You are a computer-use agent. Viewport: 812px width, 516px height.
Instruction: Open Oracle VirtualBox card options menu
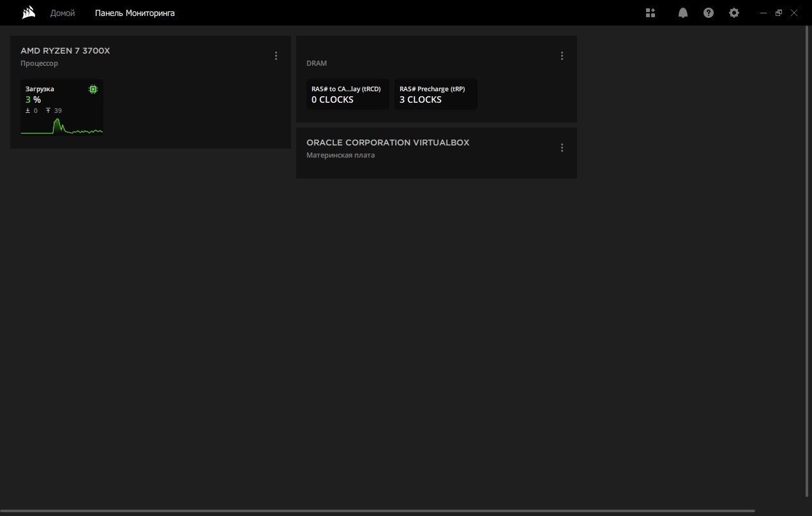(562, 148)
